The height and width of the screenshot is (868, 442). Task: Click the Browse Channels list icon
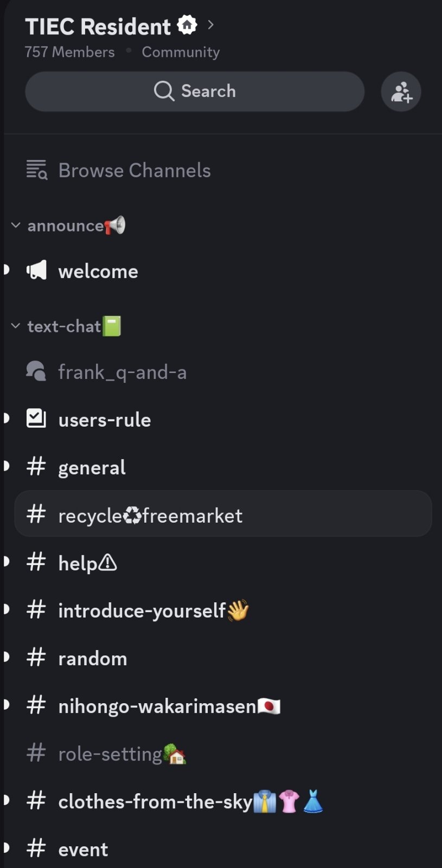[37, 170]
